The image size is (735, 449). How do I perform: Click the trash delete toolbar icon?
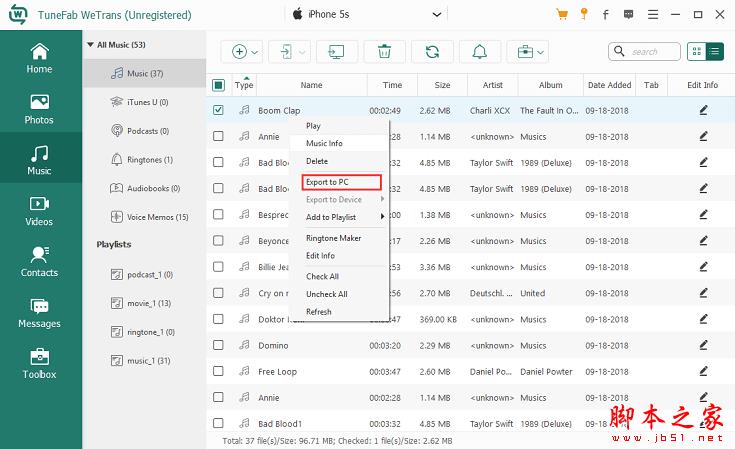click(384, 52)
